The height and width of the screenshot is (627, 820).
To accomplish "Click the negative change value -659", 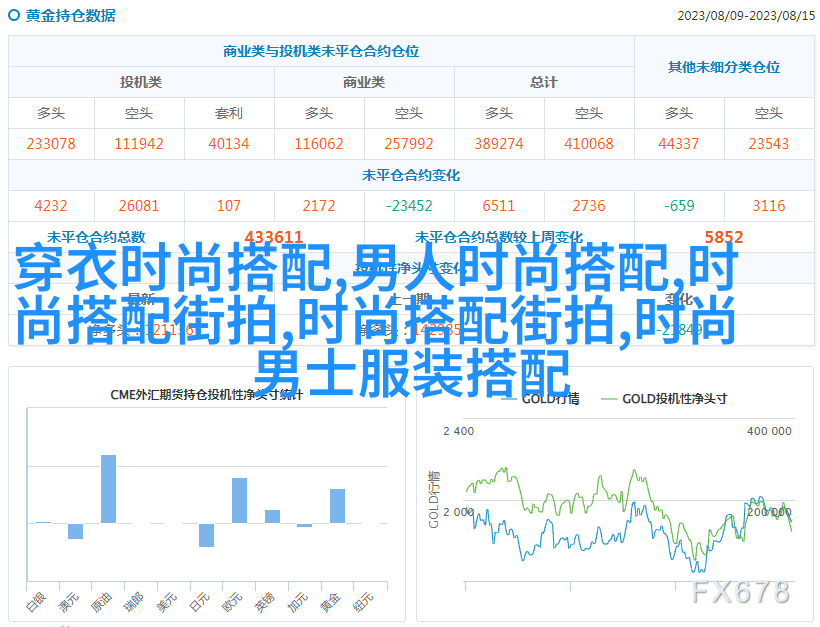I will click(679, 206).
